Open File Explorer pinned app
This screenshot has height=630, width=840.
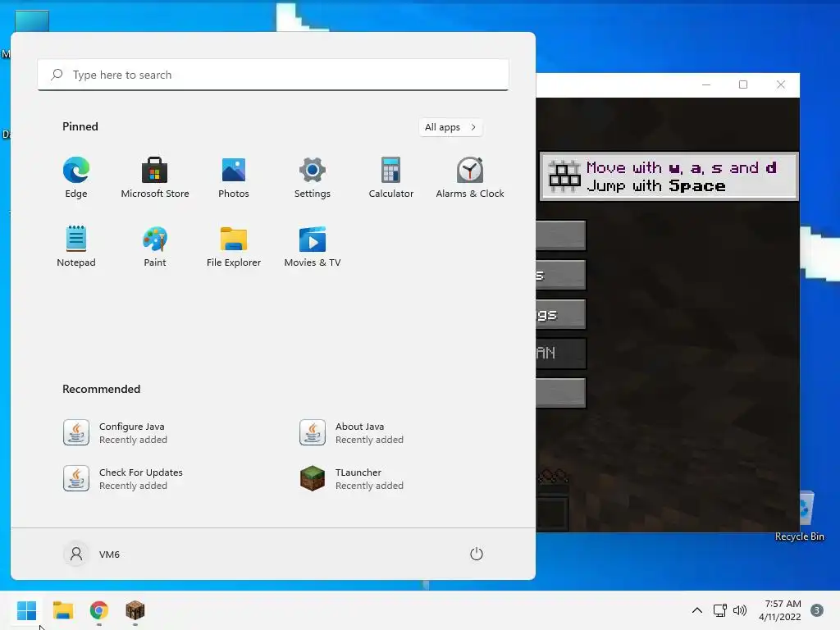point(234,246)
